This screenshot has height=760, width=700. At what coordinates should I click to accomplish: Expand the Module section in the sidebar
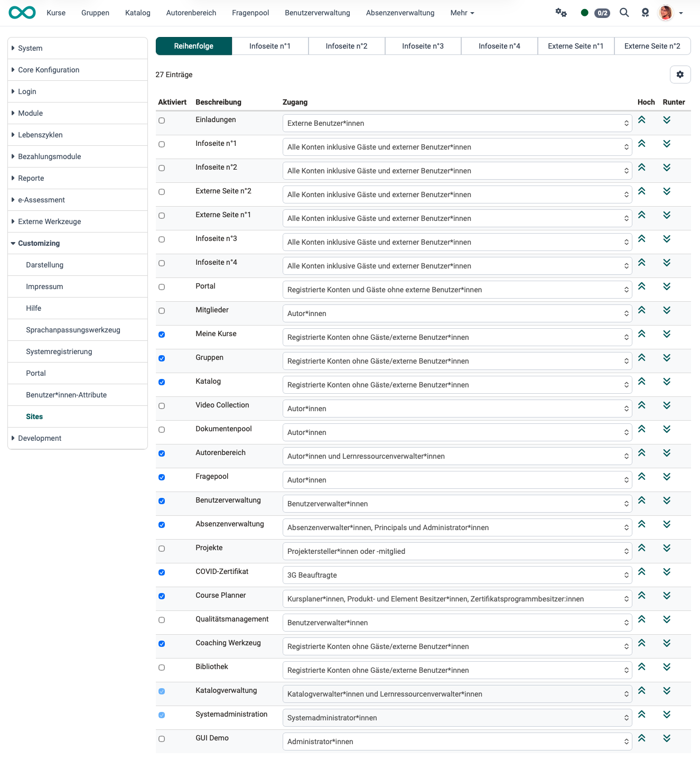click(30, 113)
